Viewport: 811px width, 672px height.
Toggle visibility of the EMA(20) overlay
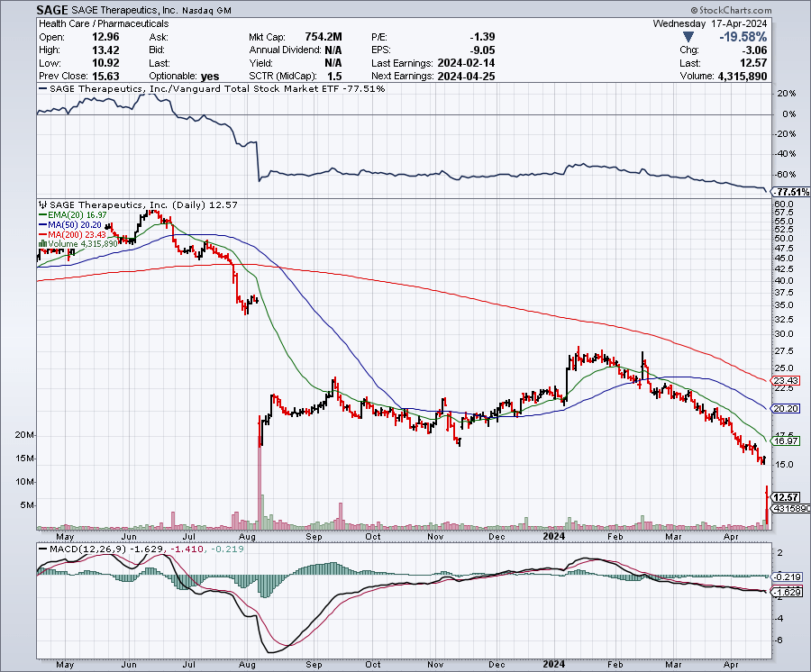(76, 215)
